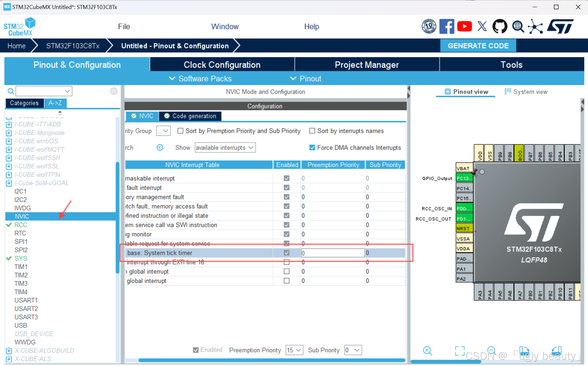
Task: Open the Help menu
Action: (x=311, y=27)
